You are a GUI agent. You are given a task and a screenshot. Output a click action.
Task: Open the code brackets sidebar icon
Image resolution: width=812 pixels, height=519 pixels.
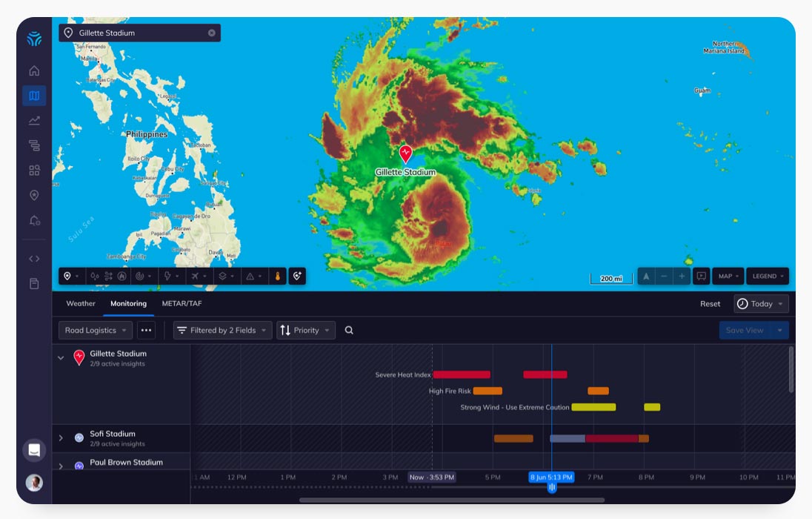(34, 258)
